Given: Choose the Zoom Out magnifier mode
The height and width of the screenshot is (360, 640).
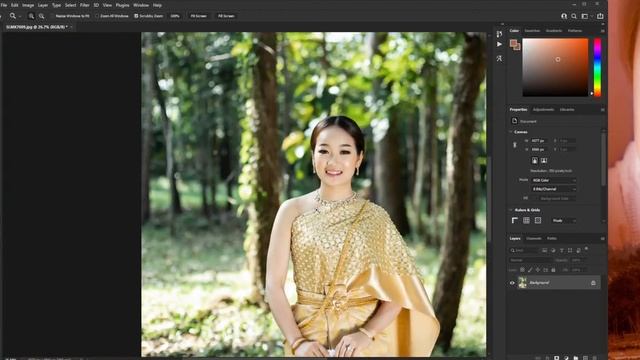Looking at the screenshot, I should tap(41, 16).
